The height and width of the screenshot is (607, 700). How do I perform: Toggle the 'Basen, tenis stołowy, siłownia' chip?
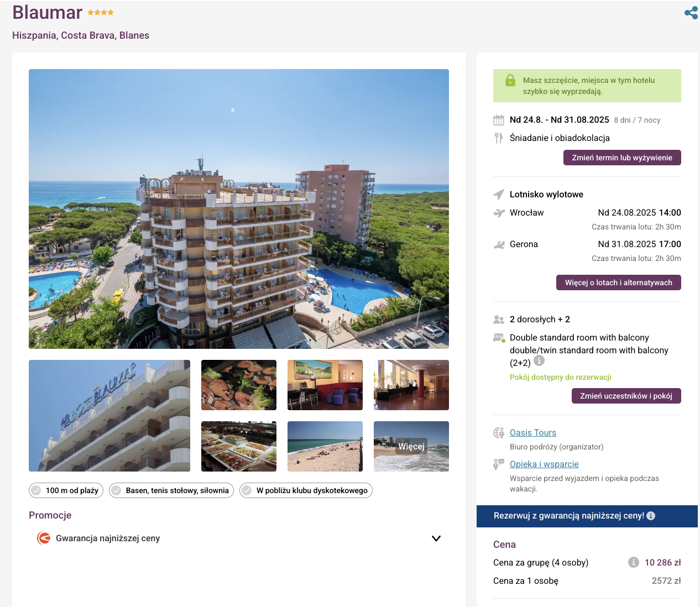coord(171,490)
